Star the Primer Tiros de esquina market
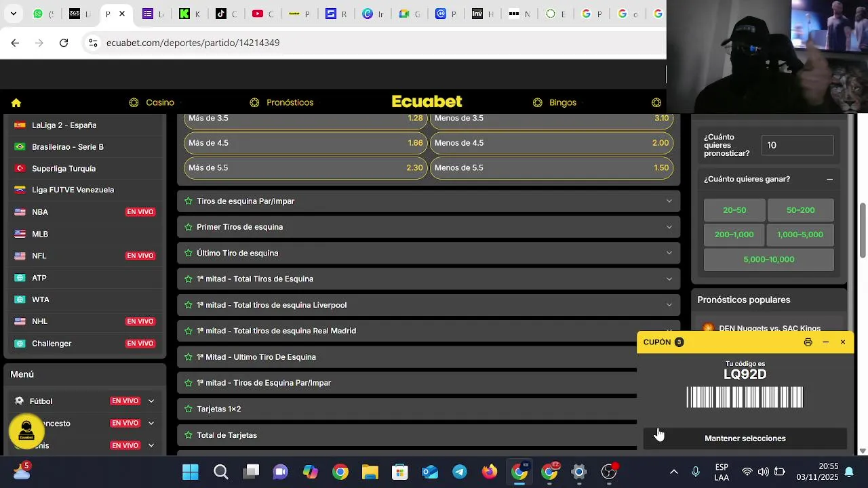The image size is (868, 488). 189,227
